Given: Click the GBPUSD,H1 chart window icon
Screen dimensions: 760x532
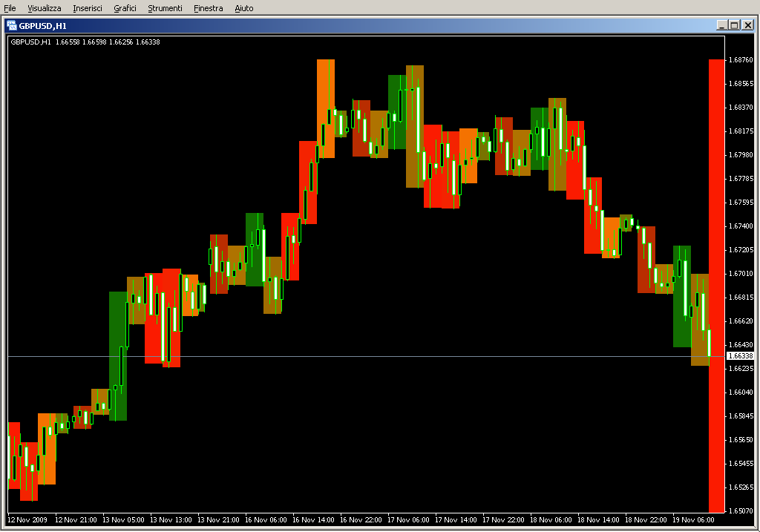Looking at the screenshot, I should tap(12, 25).
